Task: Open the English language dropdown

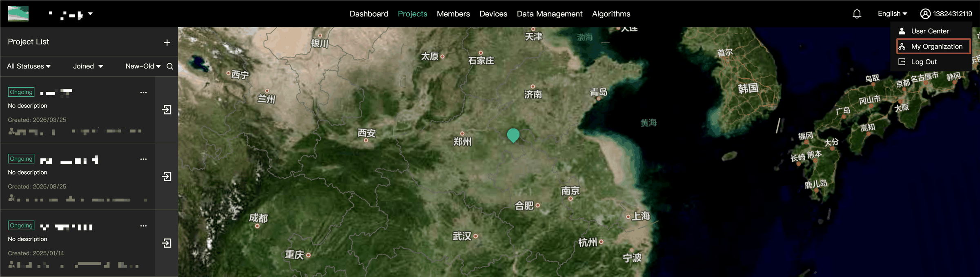Action: [892, 13]
